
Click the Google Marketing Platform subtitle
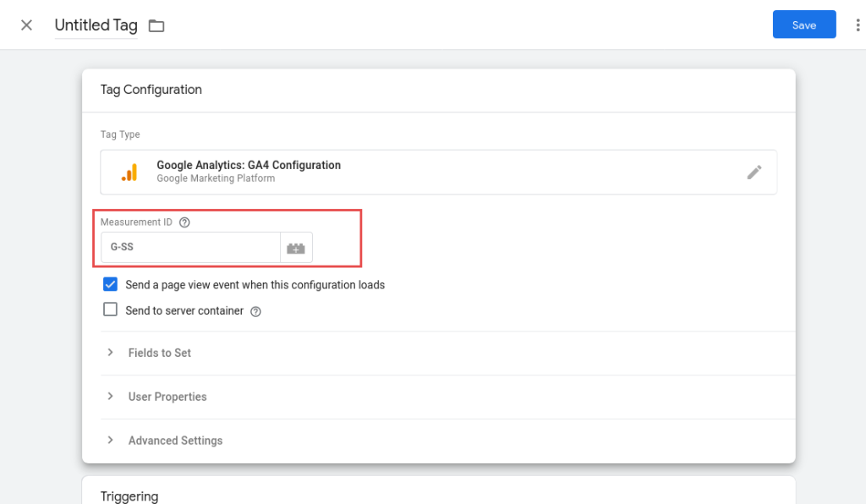tap(216, 178)
